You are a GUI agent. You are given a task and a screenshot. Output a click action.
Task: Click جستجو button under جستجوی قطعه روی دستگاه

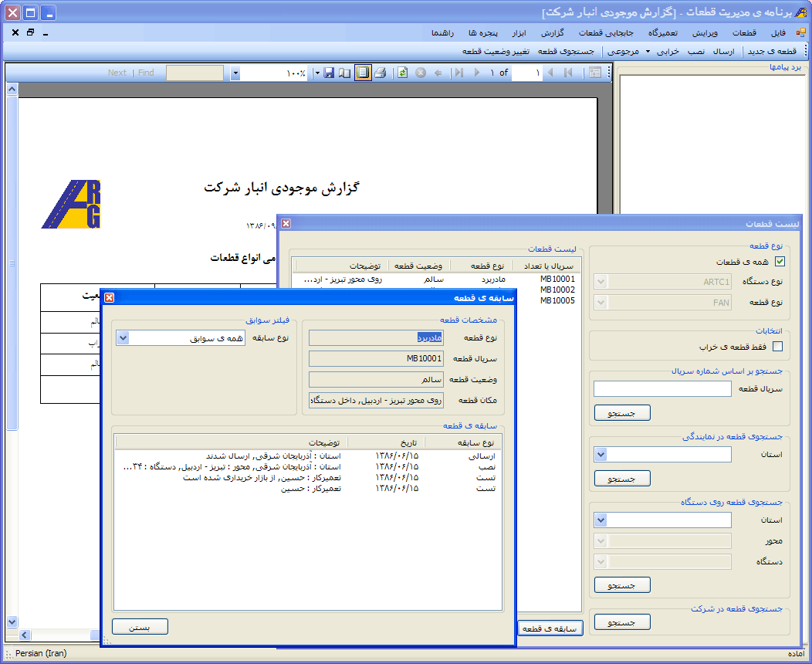pos(622,584)
